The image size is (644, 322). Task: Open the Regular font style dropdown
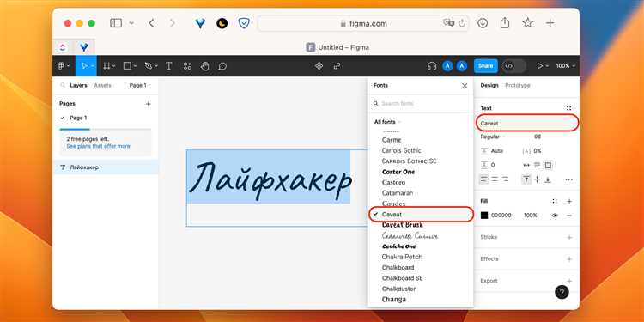493,137
